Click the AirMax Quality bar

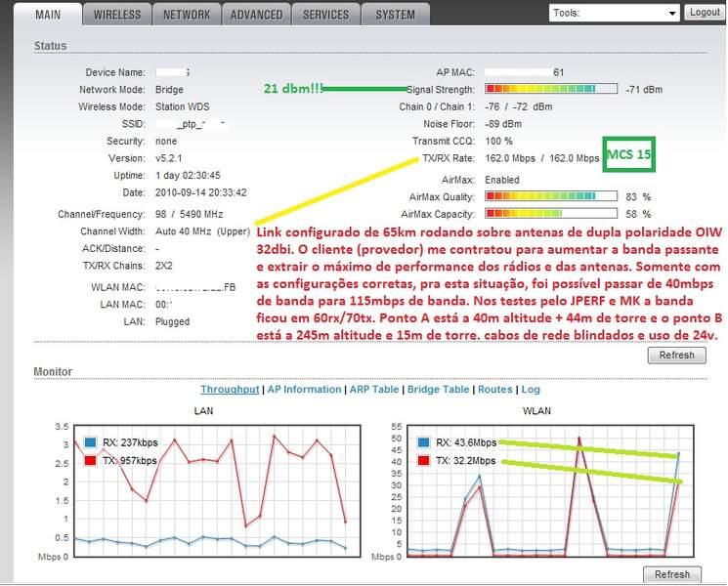(x=551, y=196)
